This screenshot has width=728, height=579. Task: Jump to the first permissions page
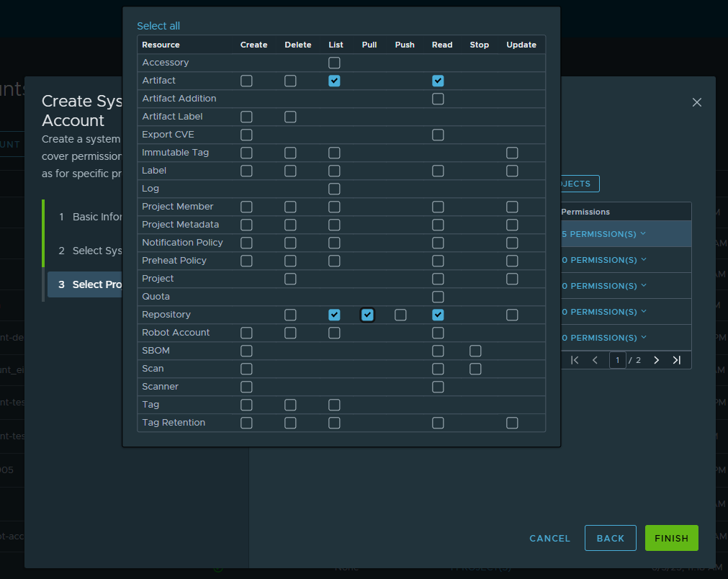point(575,360)
